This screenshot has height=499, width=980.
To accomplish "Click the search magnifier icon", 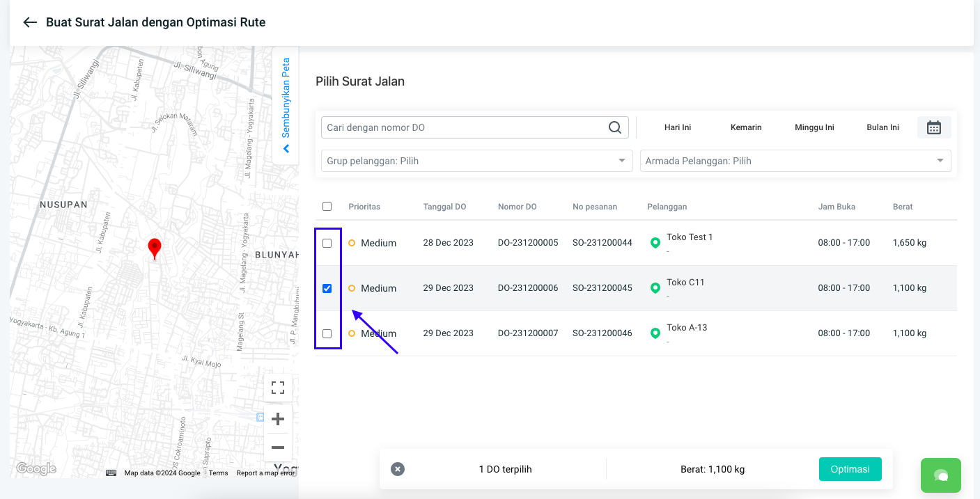I will [614, 127].
